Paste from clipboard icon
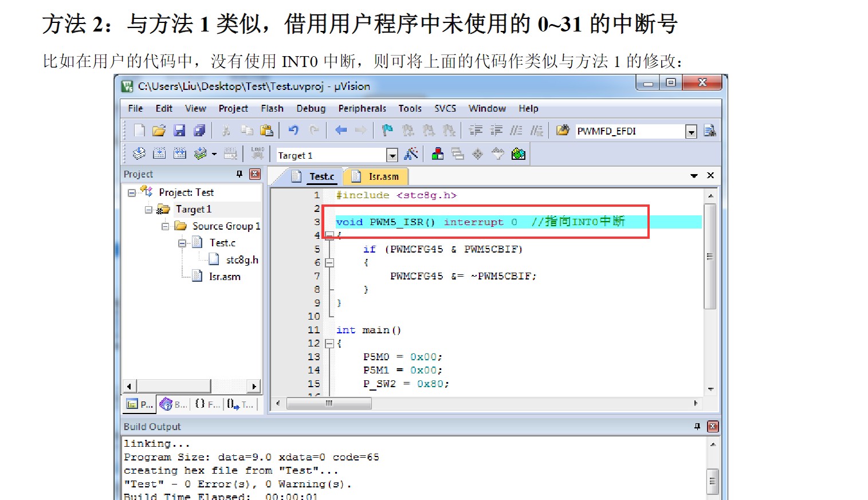Screen dimensions: 868x500 pos(266,131)
